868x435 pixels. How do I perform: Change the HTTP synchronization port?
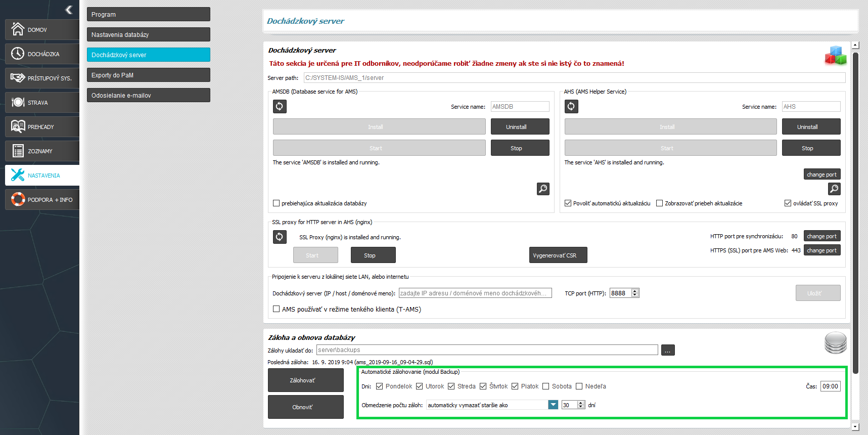(822, 236)
